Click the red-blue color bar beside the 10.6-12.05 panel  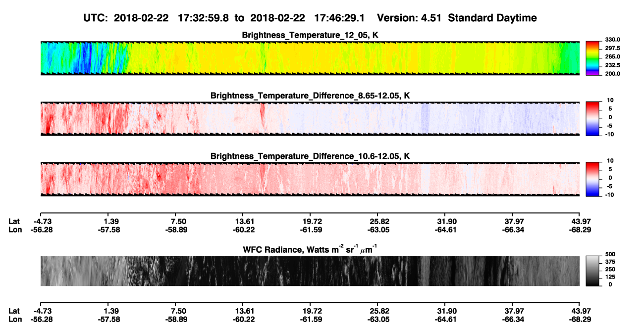pyautogui.click(x=593, y=180)
